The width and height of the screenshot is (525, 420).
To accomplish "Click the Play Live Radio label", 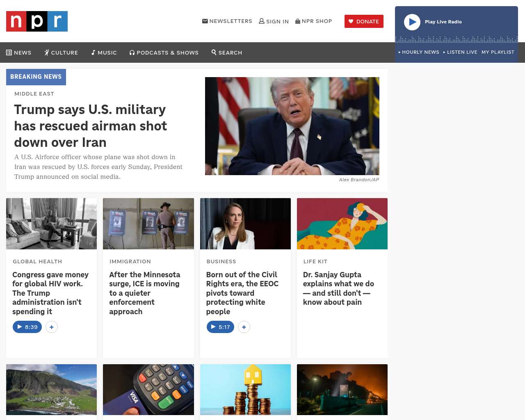I will [x=443, y=22].
